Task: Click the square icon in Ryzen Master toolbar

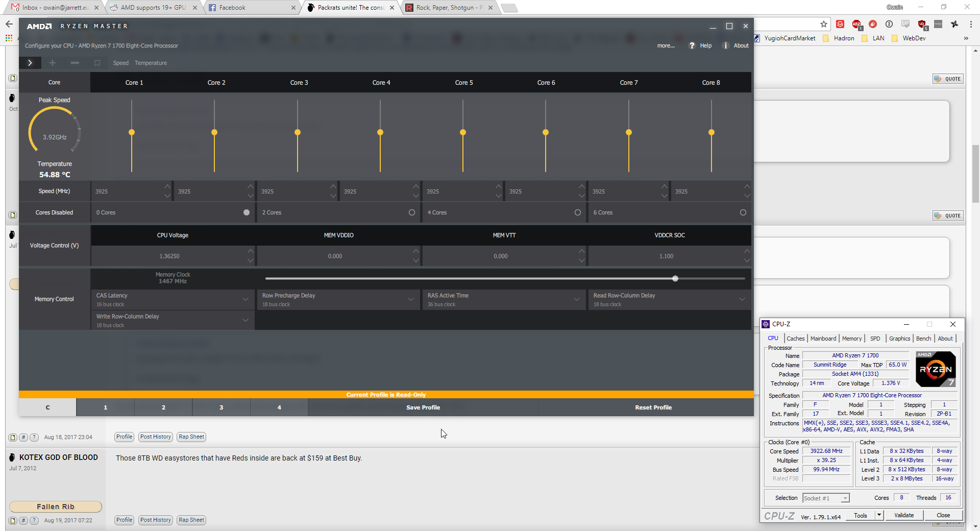Action: (97, 63)
